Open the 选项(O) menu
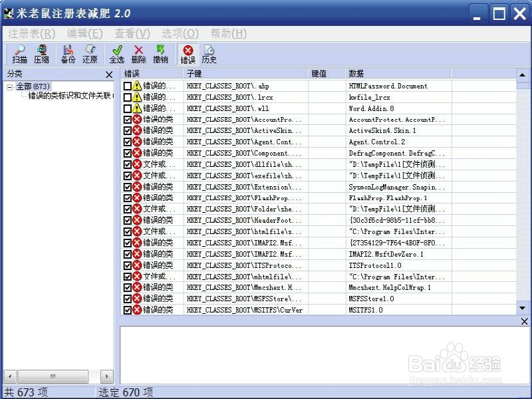This screenshot has height=399, width=532. coord(180,33)
